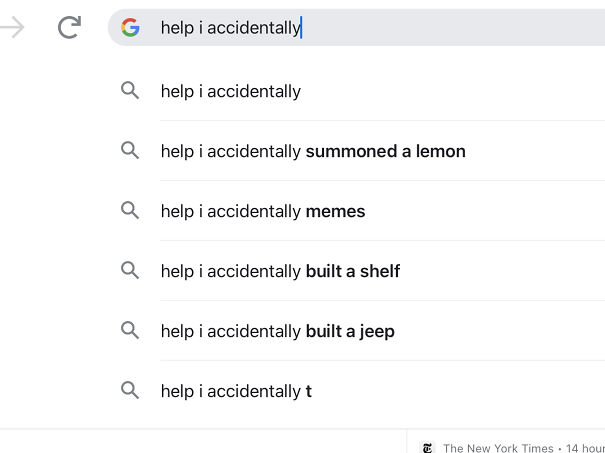Click search icon beside 'help i accidentally t'
The image size is (605, 453).
[x=130, y=391]
